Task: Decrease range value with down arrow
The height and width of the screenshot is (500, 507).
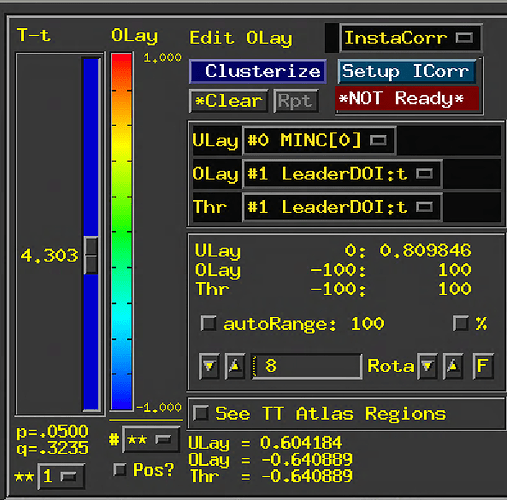Action: [209, 366]
